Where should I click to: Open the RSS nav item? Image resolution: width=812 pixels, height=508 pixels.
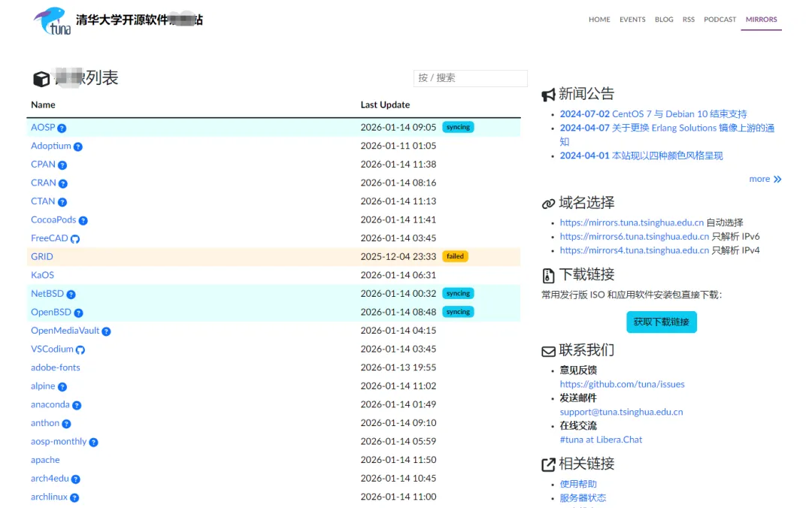[x=688, y=20]
